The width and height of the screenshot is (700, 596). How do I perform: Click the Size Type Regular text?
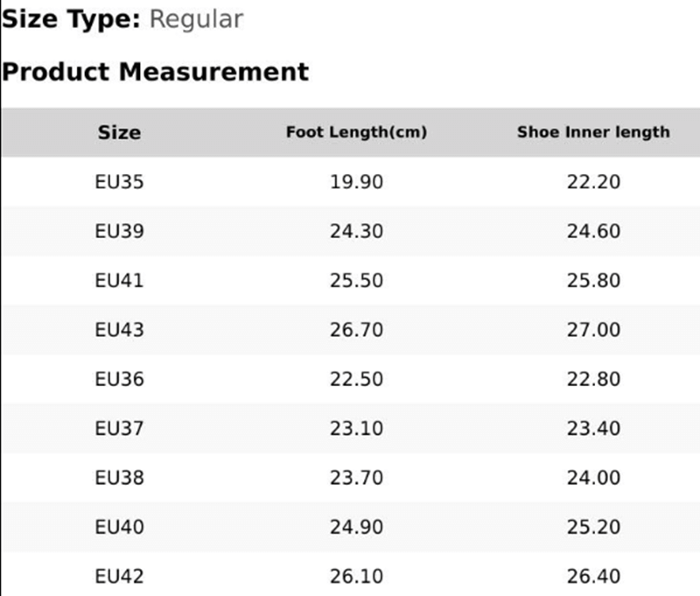tap(122, 19)
